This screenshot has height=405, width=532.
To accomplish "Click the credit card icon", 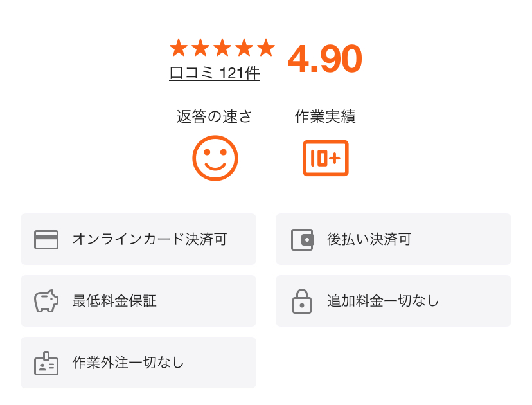I will [x=46, y=239].
